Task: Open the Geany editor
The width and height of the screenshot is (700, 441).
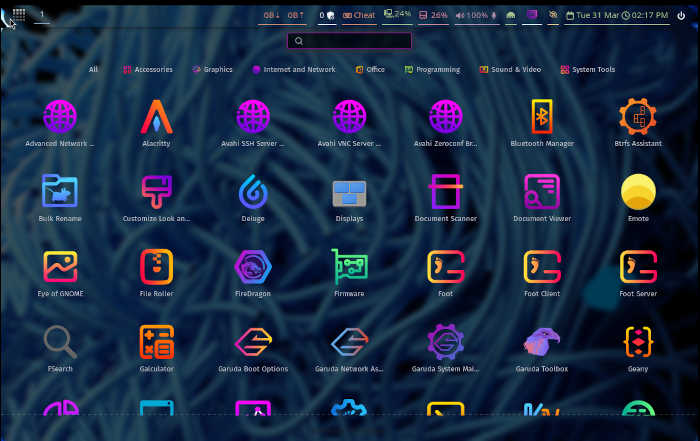Action: coord(638,343)
